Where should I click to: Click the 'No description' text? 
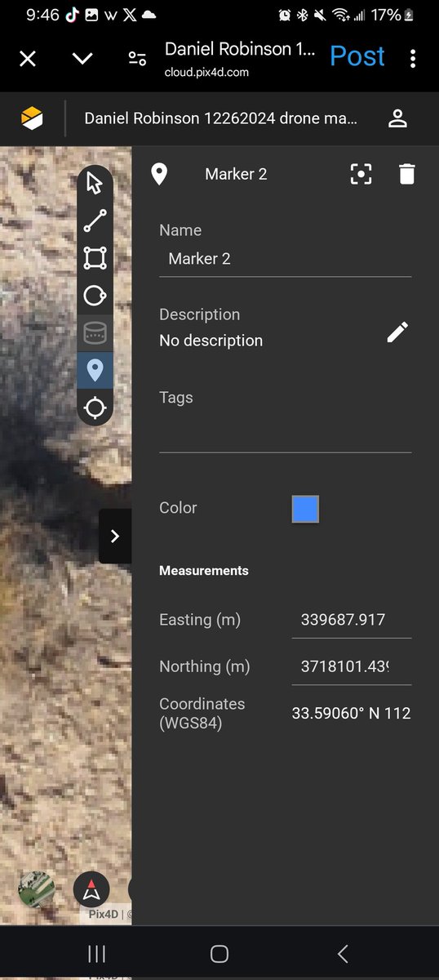tap(211, 341)
